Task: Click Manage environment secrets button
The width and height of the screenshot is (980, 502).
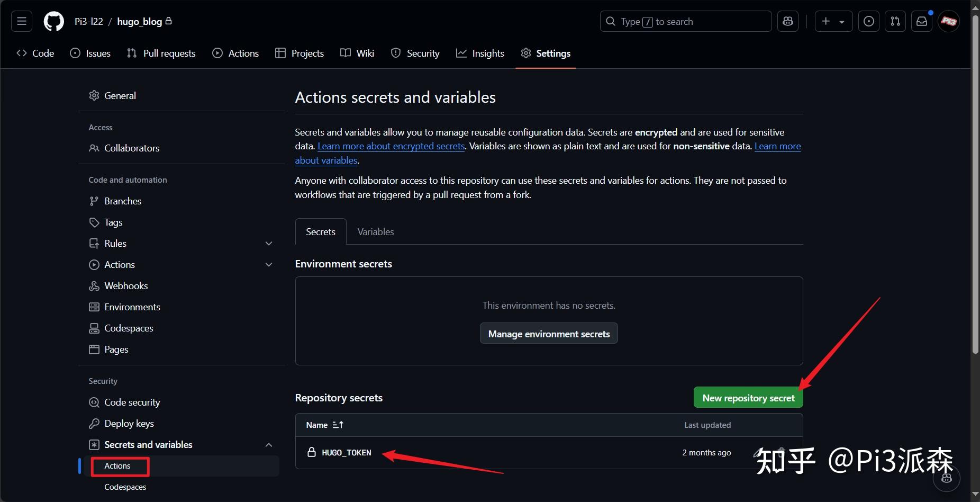Action: point(549,334)
